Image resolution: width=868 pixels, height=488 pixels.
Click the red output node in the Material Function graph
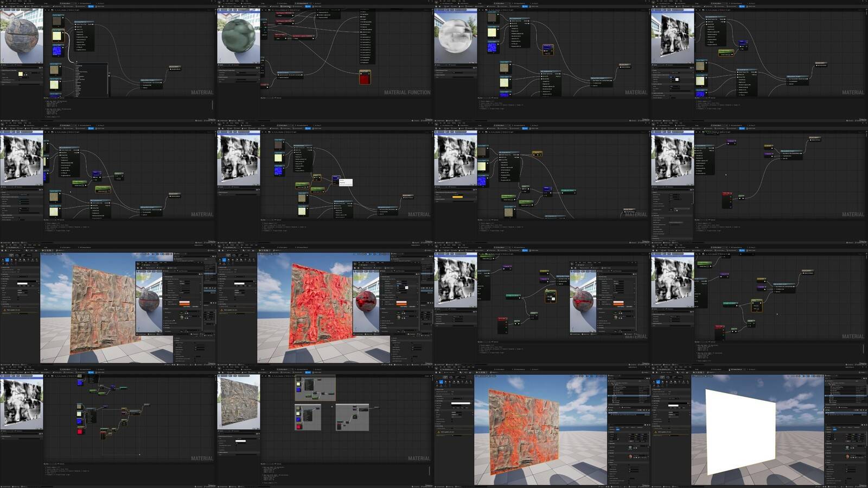(365, 78)
